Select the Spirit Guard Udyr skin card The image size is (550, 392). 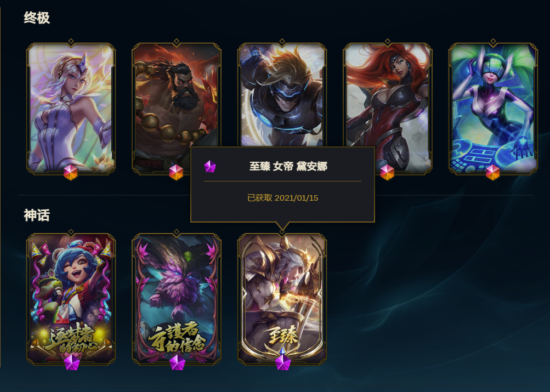point(177,109)
